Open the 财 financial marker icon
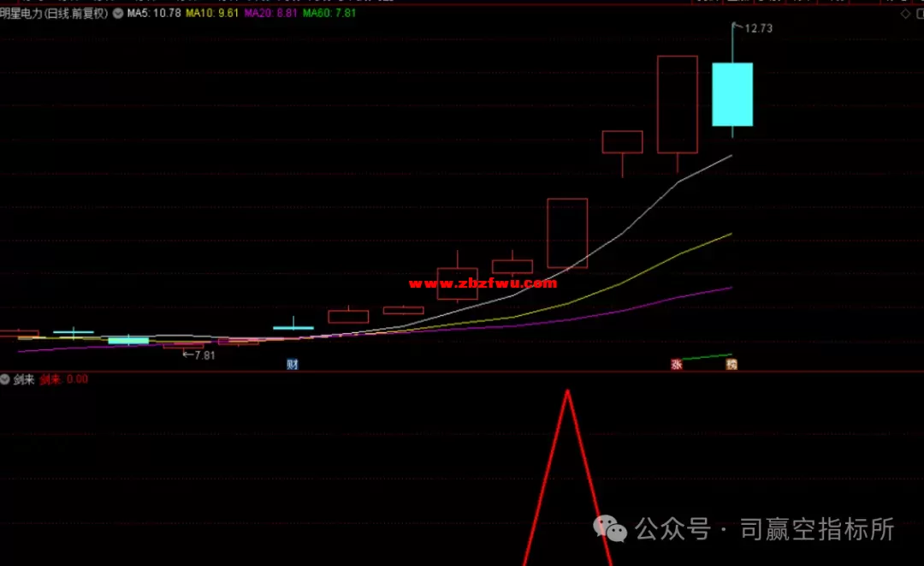 pyautogui.click(x=293, y=365)
